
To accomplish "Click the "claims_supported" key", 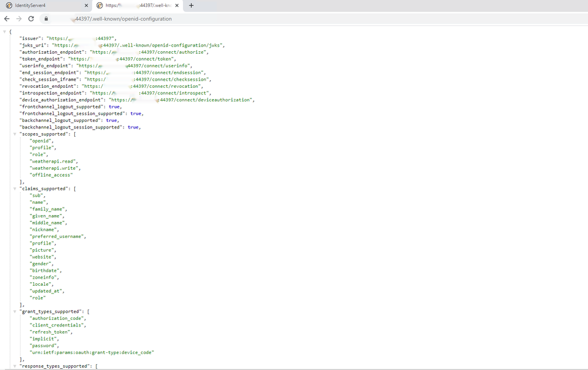I will tap(44, 189).
